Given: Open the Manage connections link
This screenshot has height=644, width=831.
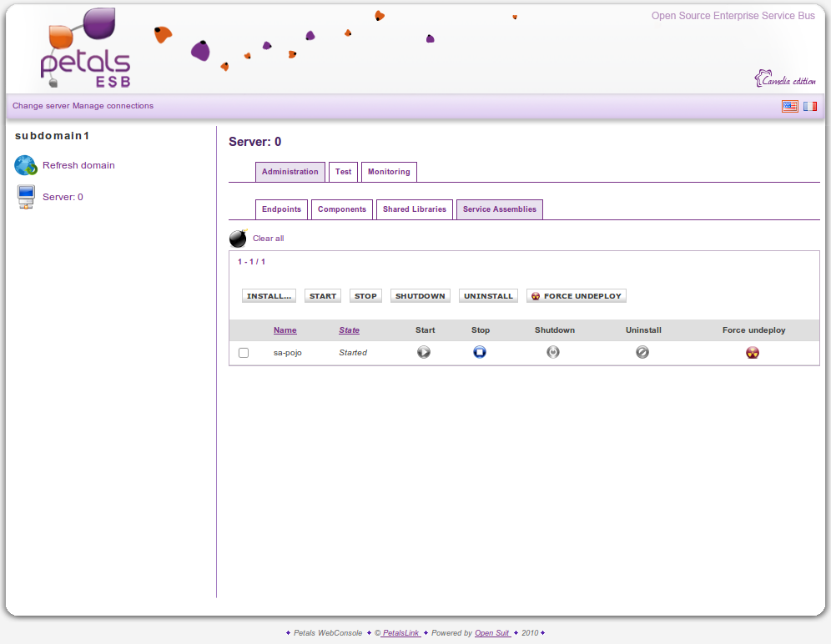Looking at the screenshot, I should pyautogui.click(x=113, y=106).
